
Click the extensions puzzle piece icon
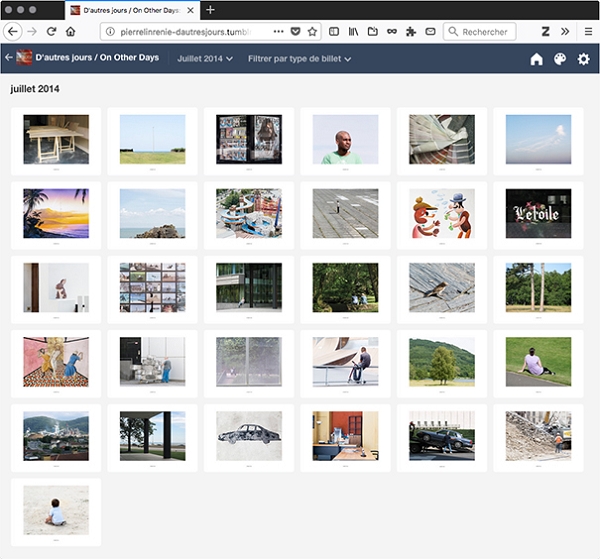point(410,32)
